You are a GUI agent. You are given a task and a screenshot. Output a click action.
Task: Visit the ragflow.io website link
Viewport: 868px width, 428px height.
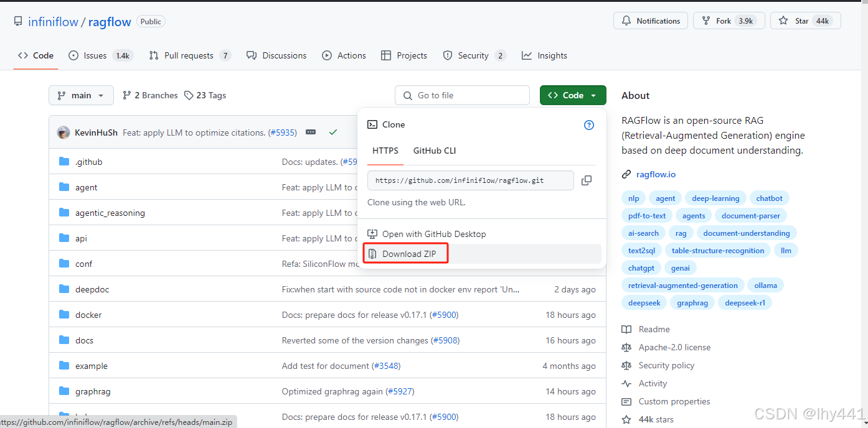(656, 175)
